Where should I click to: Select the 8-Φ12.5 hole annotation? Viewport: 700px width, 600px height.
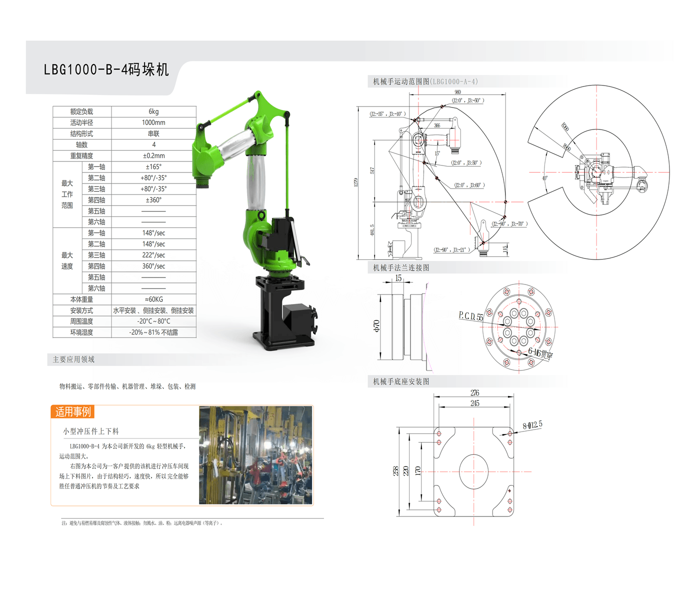click(532, 425)
